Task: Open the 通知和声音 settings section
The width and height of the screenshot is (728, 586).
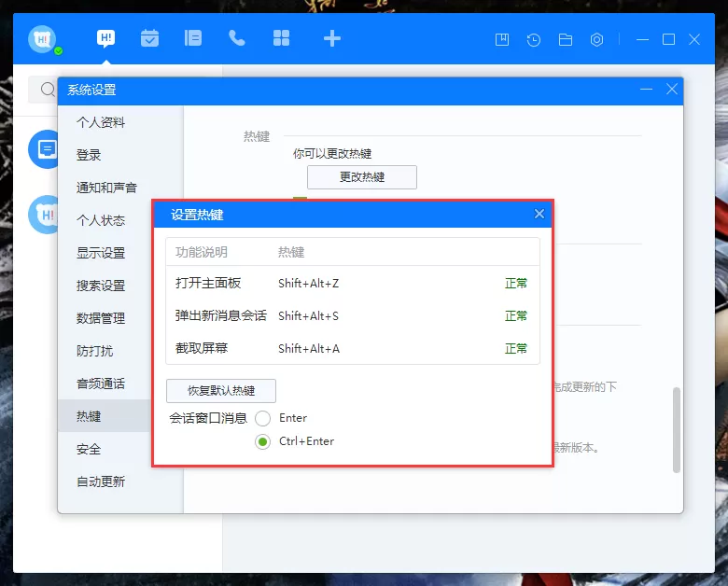Action: coord(106,188)
